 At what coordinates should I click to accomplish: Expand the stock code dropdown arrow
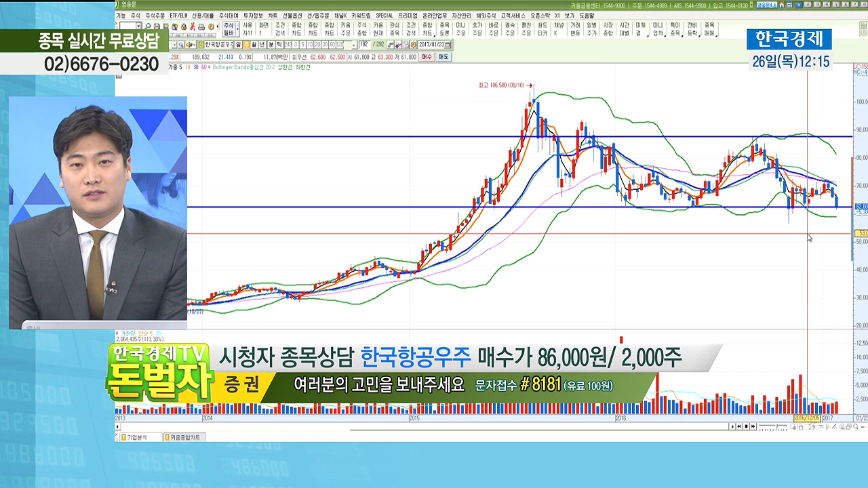(174, 45)
